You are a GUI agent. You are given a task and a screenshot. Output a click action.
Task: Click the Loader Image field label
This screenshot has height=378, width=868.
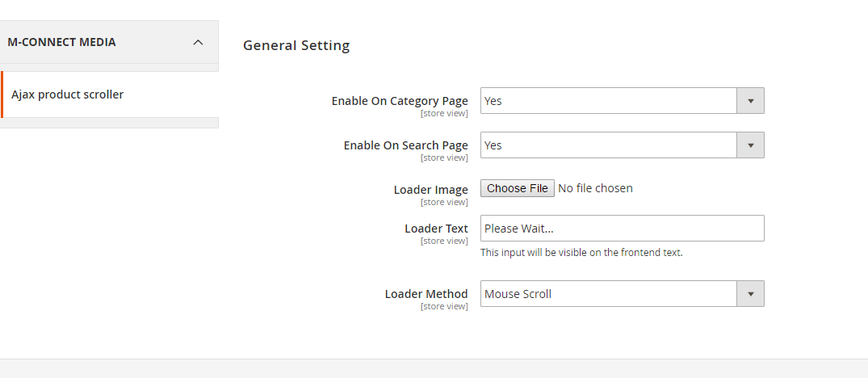click(430, 190)
